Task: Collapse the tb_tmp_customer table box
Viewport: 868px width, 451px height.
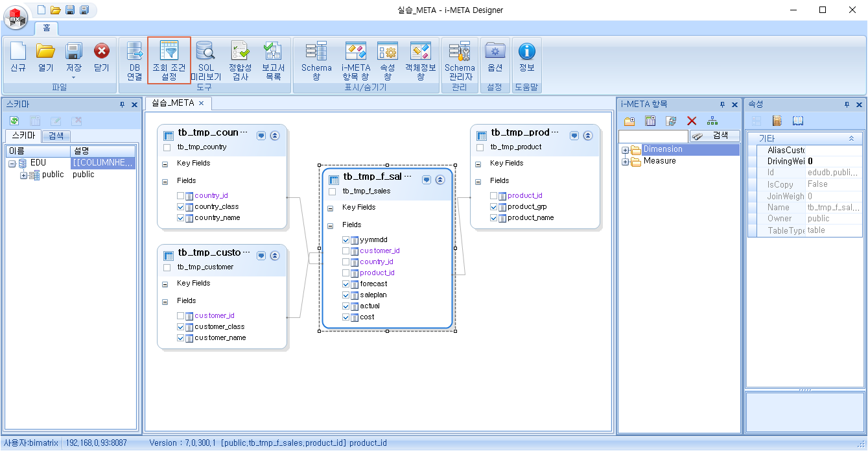Action: click(275, 256)
